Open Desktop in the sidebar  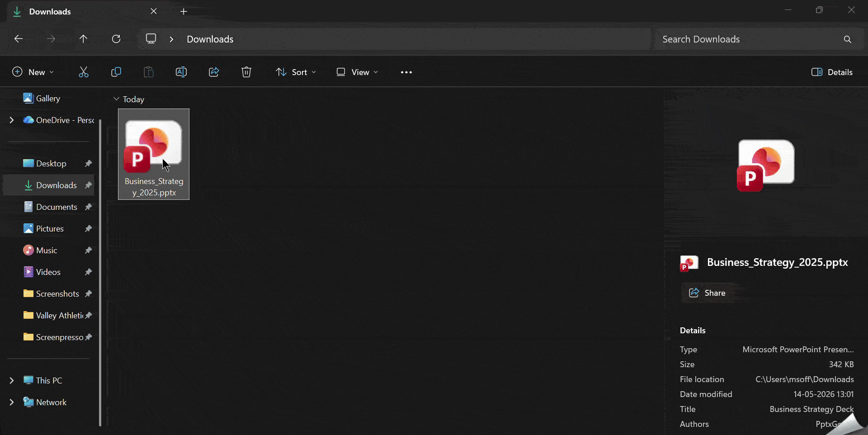(51, 164)
